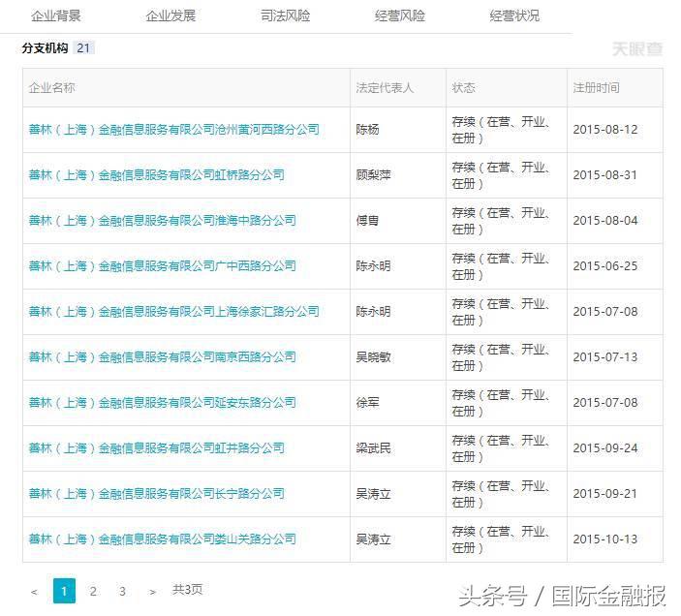Click registration date 2015-08-31
This screenshot has width=681, height=616.
coord(605,175)
